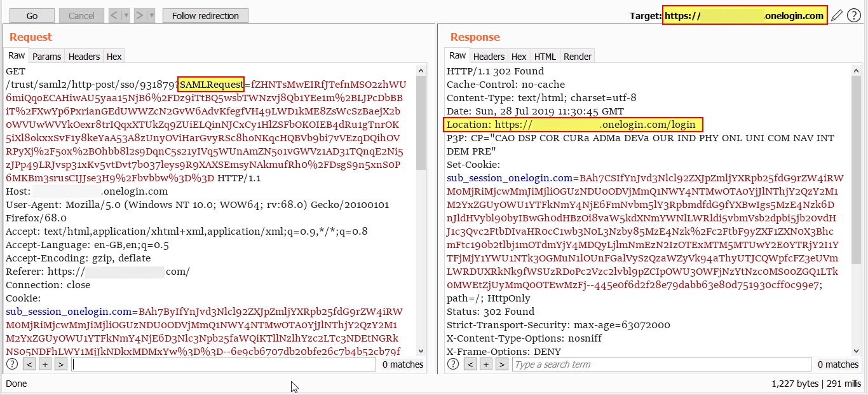The height and width of the screenshot is (395, 868).
Task: Click the 'HTTP/1.1 302 Found' status line
Action: 496,71
